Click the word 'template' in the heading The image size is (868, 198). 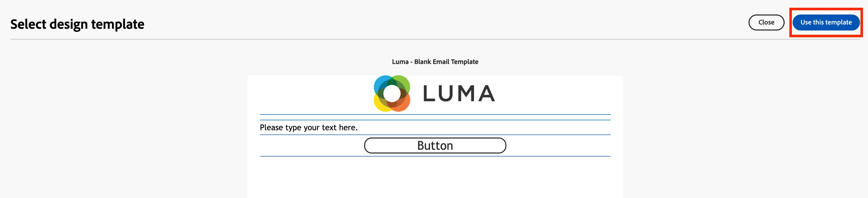pyautogui.click(x=118, y=24)
